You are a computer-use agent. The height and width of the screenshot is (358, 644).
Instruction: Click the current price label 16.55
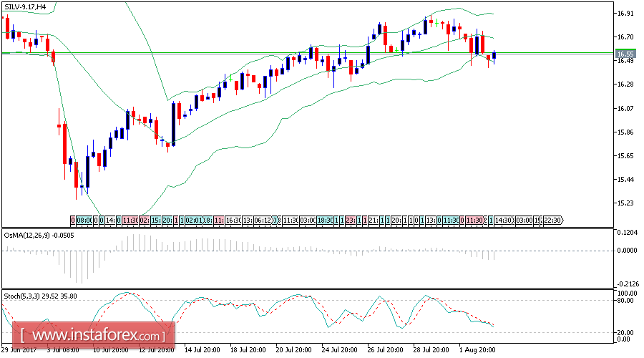pos(625,54)
